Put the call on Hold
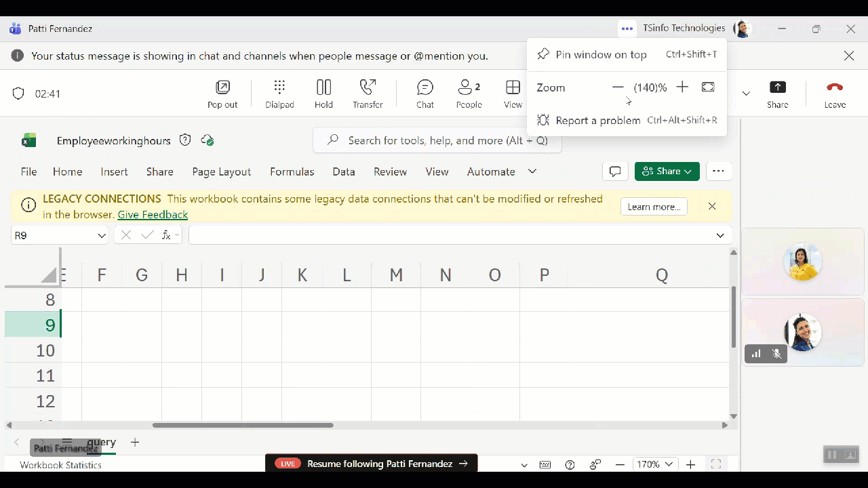The image size is (868, 488). [323, 94]
